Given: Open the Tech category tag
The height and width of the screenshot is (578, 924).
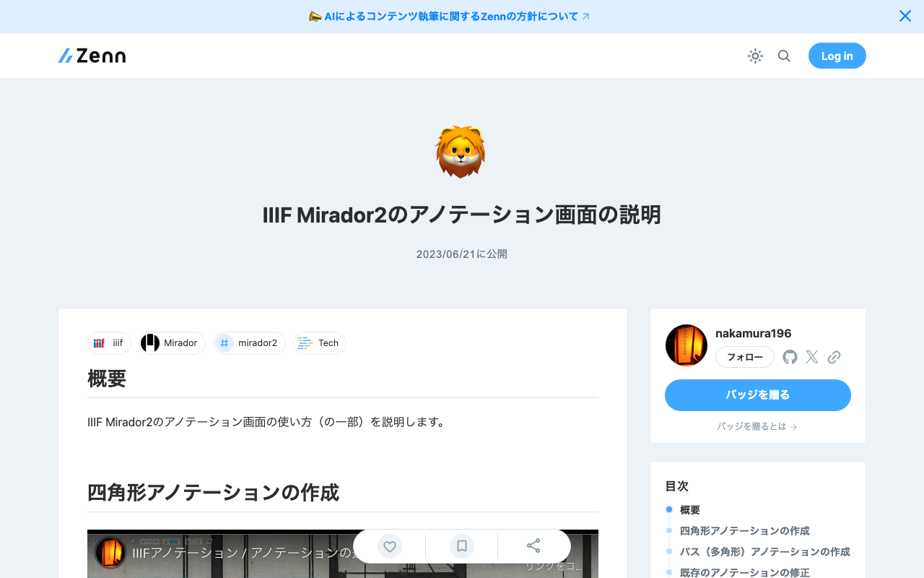Looking at the screenshot, I should pyautogui.click(x=319, y=343).
